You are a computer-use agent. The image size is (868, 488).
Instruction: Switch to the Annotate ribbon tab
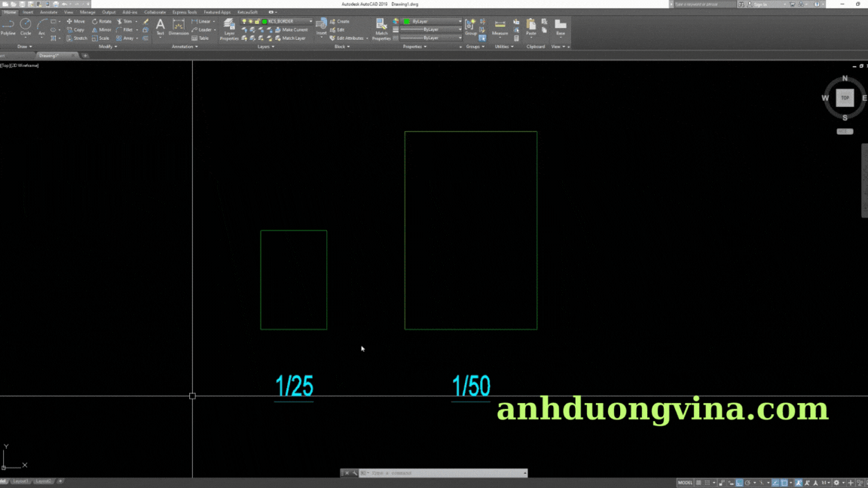tap(48, 12)
